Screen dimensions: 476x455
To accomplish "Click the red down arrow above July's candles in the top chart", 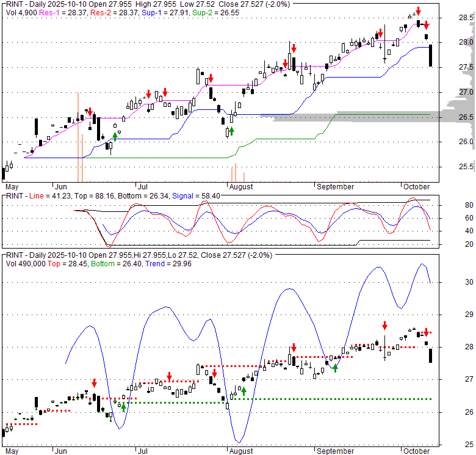I will pyautogui.click(x=148, y=94).
